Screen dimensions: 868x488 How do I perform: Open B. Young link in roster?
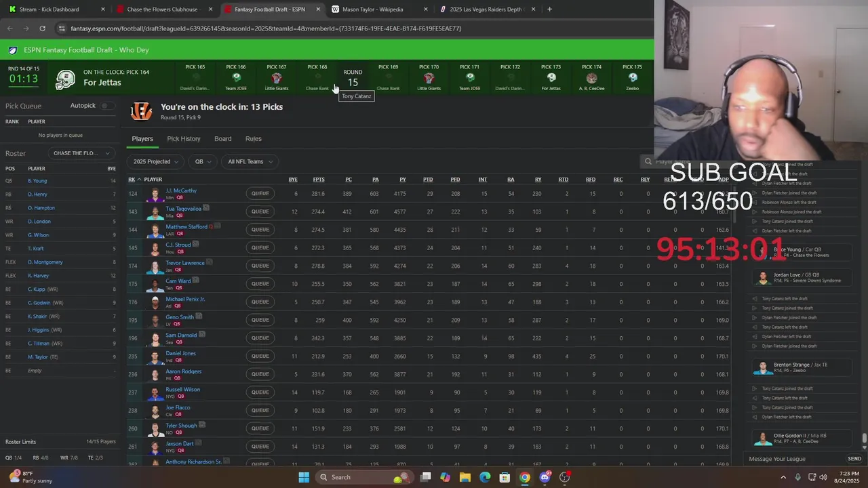tap(37, 181)
